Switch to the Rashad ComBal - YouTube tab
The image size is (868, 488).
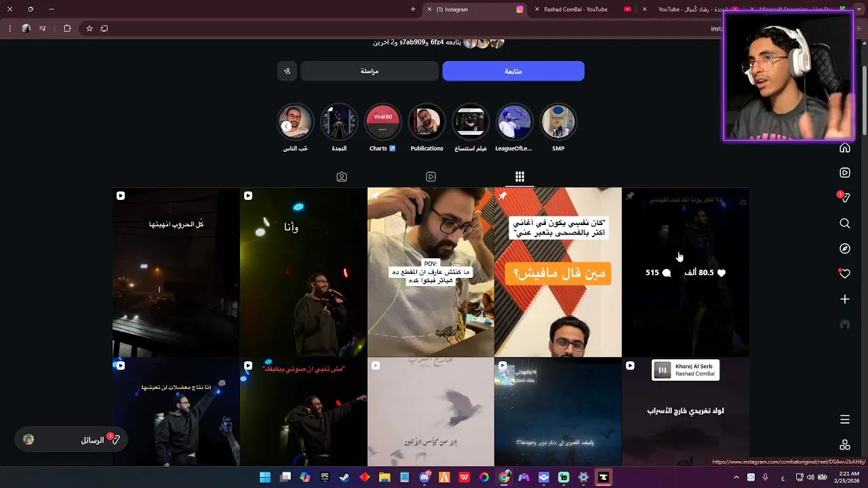583,9
